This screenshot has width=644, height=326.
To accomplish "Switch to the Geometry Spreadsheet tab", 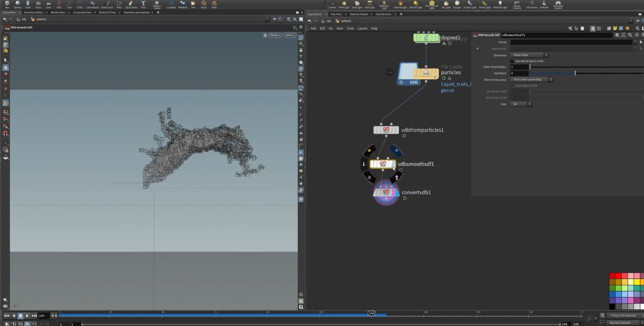I will pos(136,12).
